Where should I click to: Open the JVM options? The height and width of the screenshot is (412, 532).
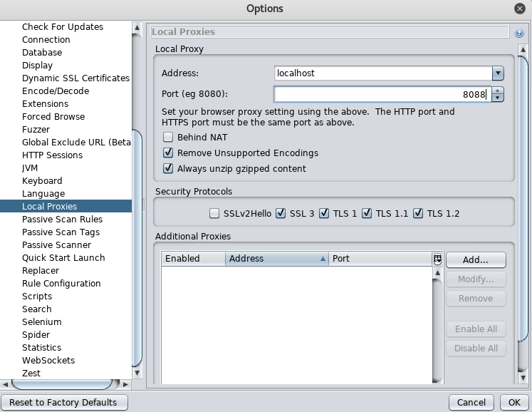point(30,168)
